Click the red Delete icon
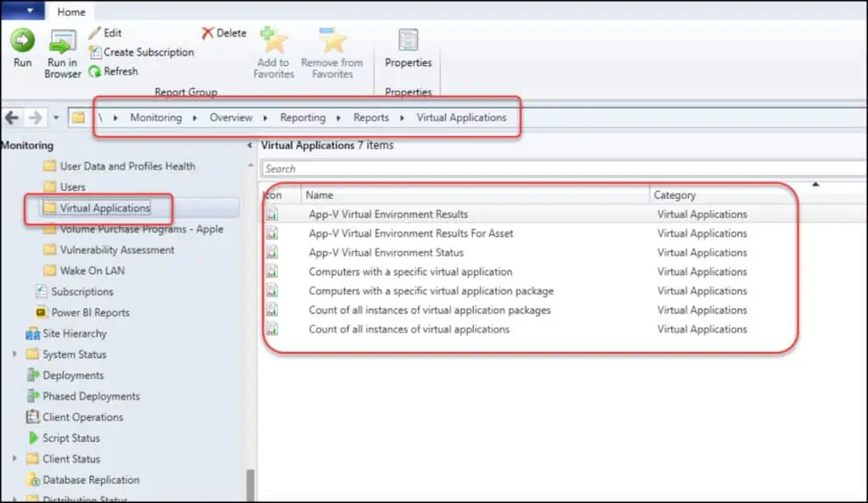The image size is (868, 503). click(x=208, y=33)
